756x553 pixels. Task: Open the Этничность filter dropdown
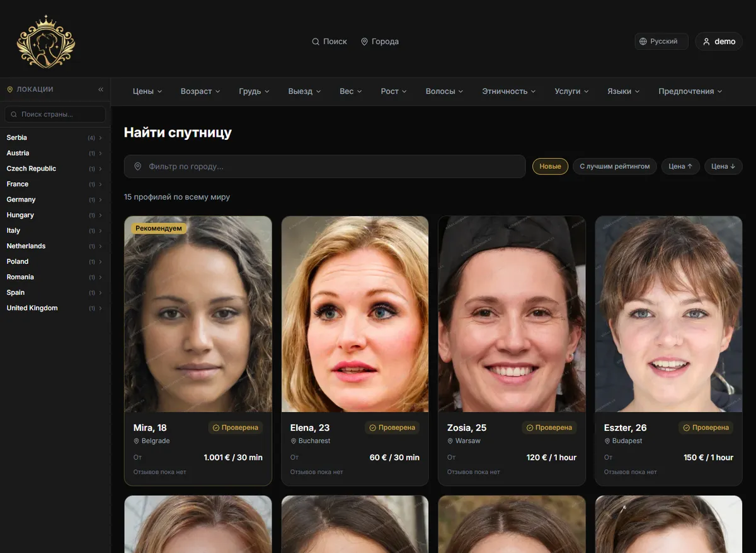(x=509, y=91)
